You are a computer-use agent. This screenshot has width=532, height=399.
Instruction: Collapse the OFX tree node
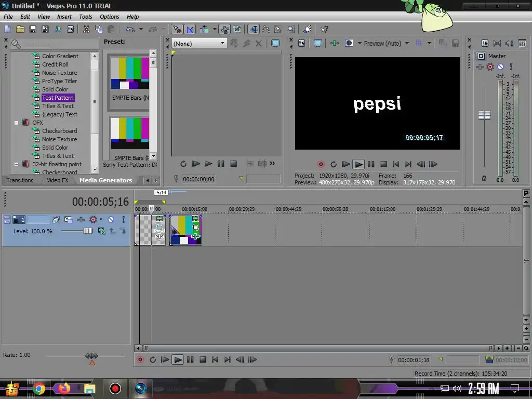(x=16, y=123)
